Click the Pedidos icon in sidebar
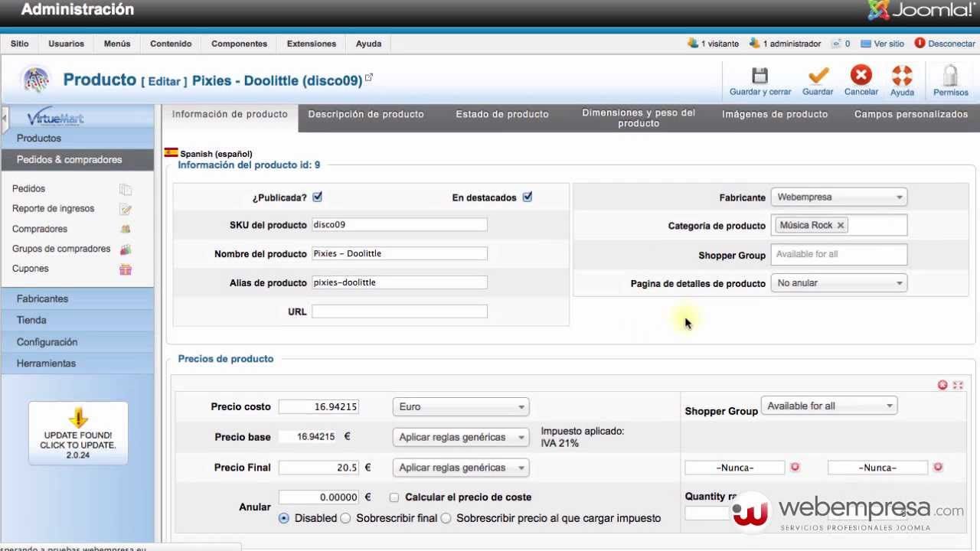Screen dimensions: 980x551 (x=126, y=189)
